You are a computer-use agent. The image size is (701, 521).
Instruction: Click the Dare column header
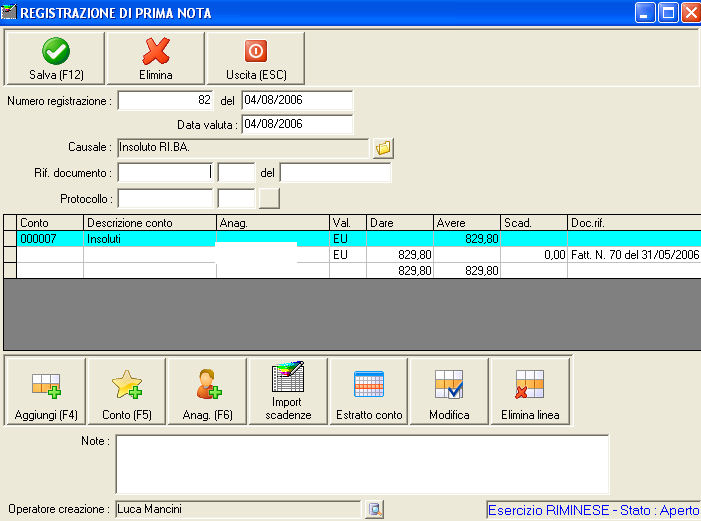pyautogui.click(x=400, y=223)
